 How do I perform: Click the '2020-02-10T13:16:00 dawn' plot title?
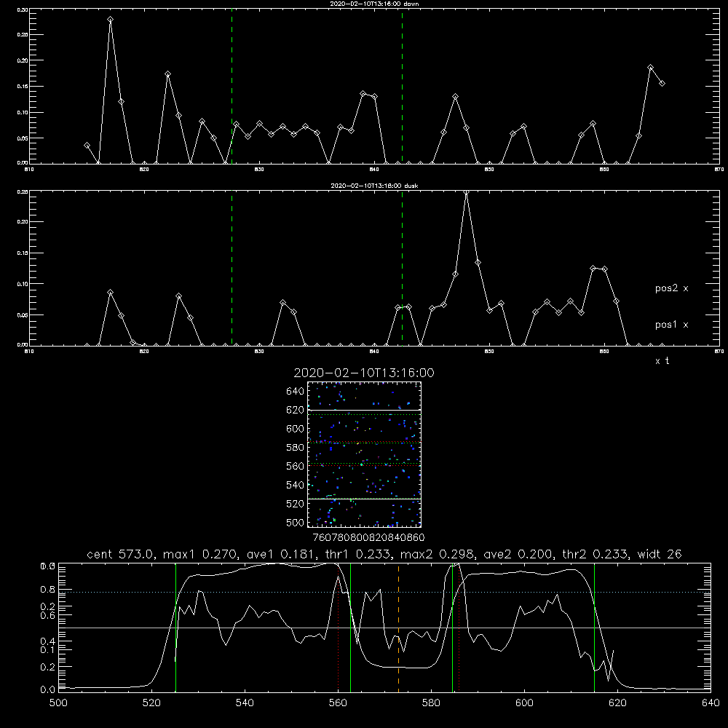pos(374,4)
